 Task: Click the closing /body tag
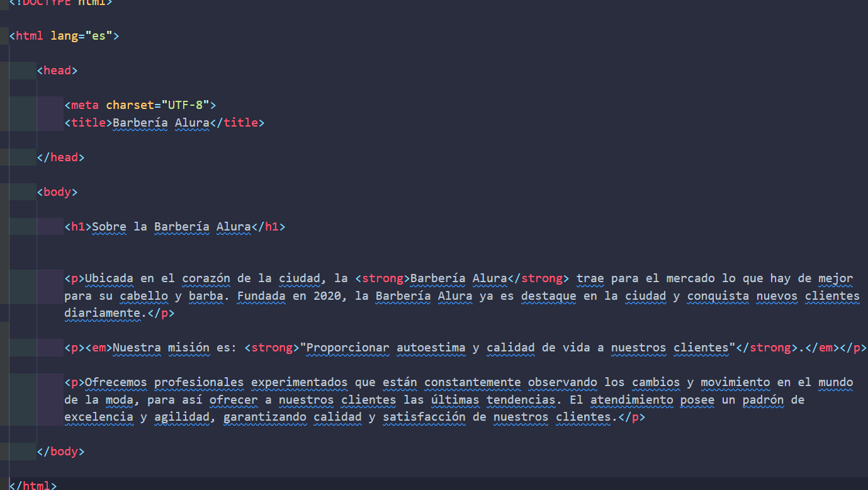pos(60,452)
